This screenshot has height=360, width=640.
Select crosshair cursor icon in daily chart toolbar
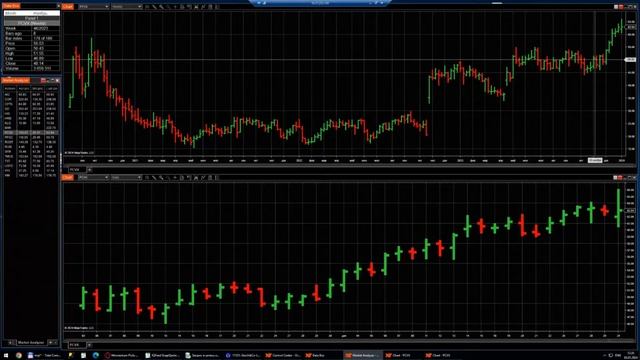click(175, 178)
